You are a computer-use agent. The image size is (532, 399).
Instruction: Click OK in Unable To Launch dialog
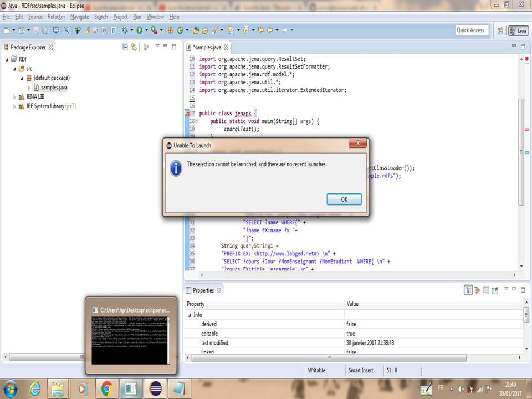344,199
